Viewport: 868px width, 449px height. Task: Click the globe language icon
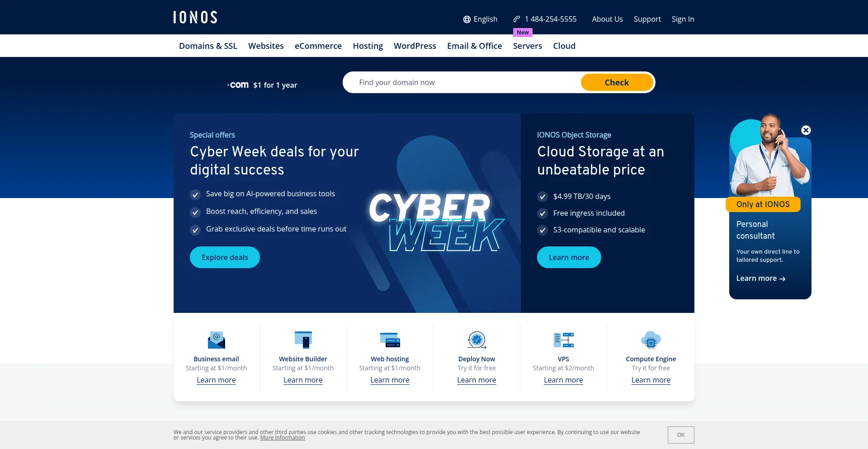point(467,19)
